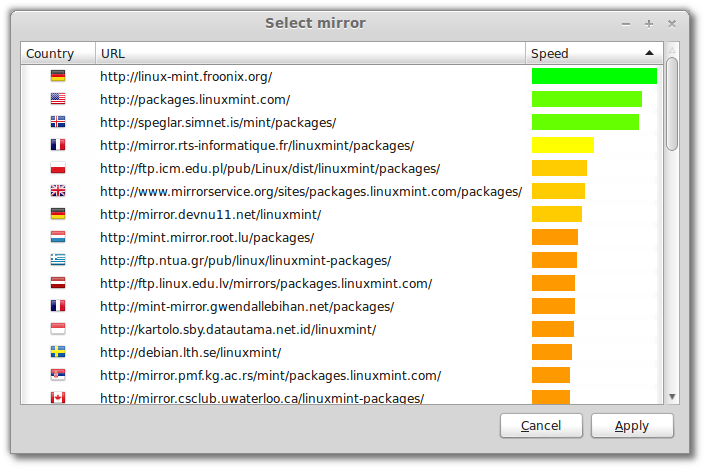Apply the selected mirror
Screen dimensions: 706x470
(x=632, y=425)
